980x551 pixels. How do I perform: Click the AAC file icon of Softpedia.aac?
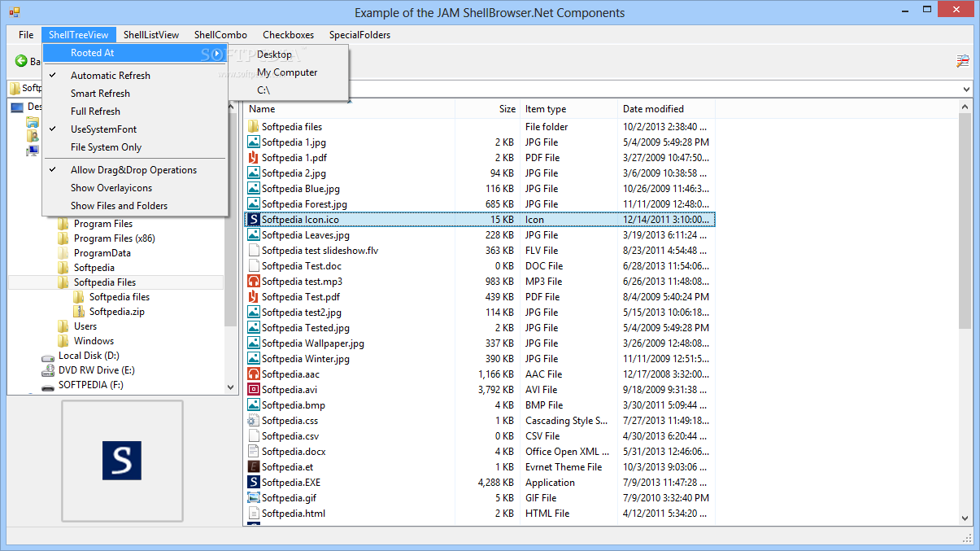click(254, 374)
